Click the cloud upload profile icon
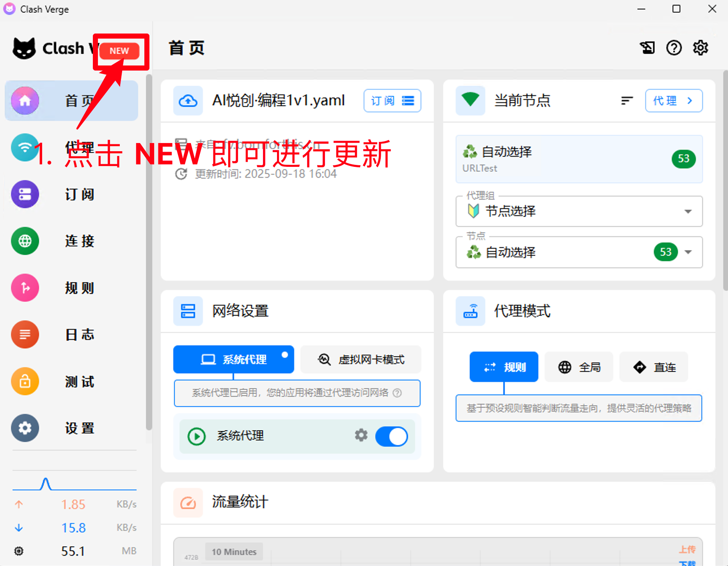 pyautogui.click(x=188, y=101)
